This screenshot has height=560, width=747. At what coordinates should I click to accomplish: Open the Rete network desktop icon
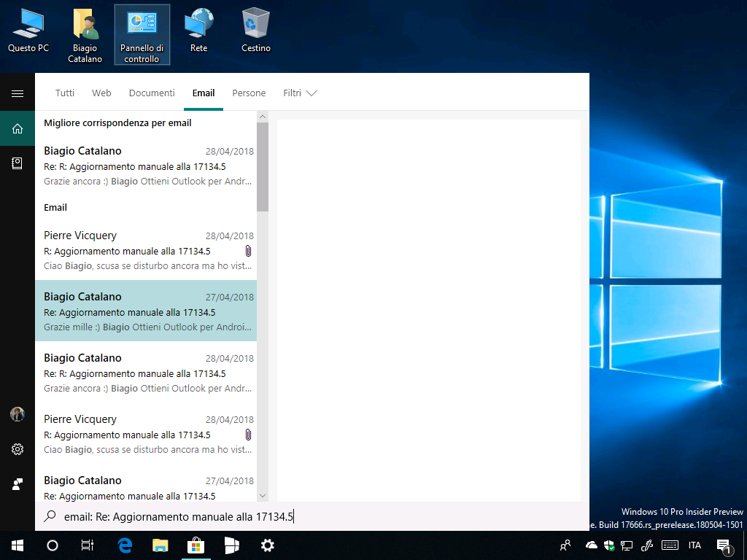pos(199,31)
